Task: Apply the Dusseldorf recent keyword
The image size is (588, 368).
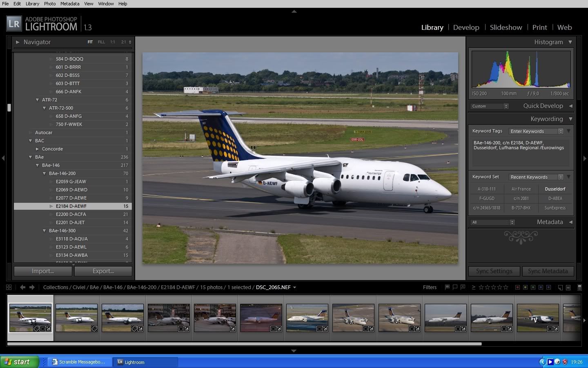Action: pos(555,189)
